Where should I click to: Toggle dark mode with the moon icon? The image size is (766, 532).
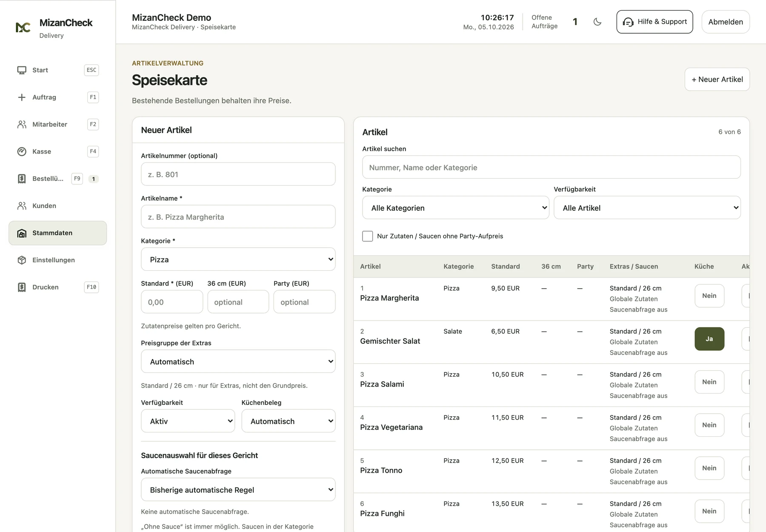click(x=597, y=22)
